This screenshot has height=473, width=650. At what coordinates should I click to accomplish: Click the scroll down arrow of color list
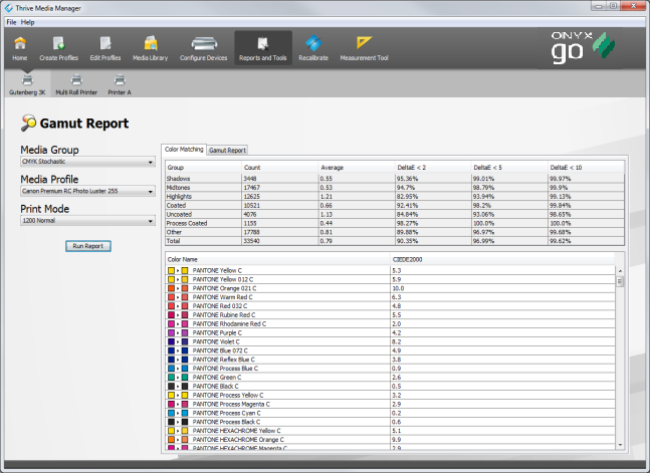coord(620,445)
